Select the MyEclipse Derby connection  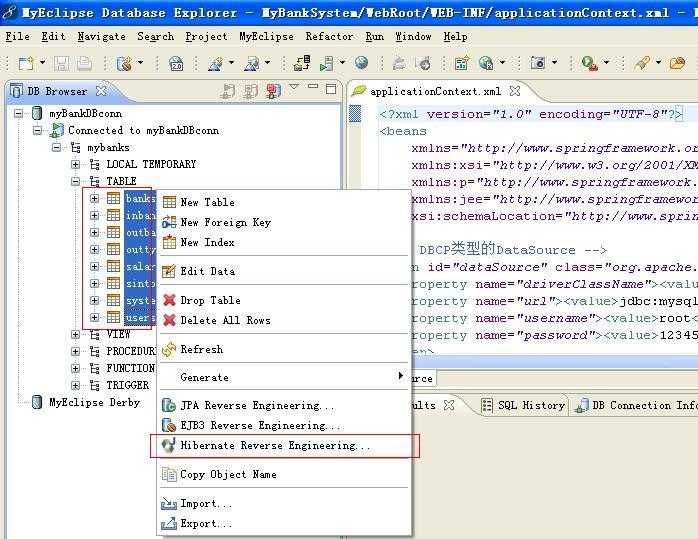[x=94, y=402]
